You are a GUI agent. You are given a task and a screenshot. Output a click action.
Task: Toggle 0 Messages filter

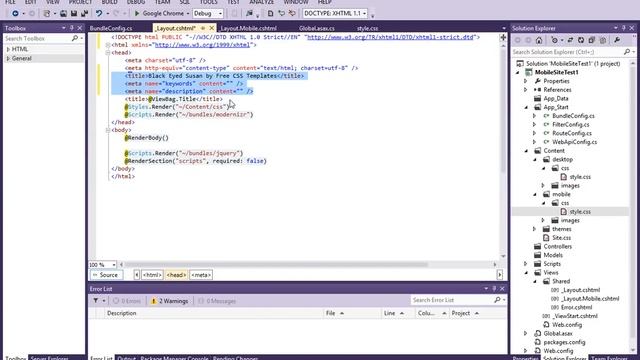click(x=217, y=301)
